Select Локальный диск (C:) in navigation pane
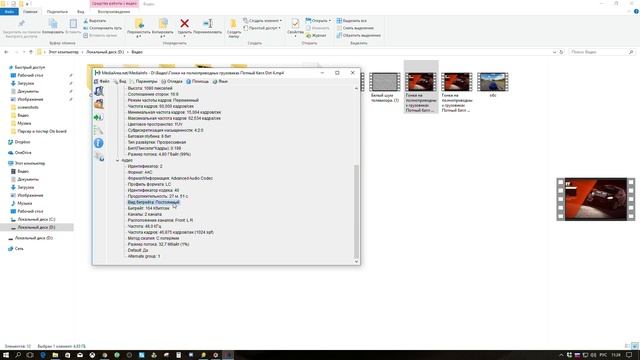 33,220
